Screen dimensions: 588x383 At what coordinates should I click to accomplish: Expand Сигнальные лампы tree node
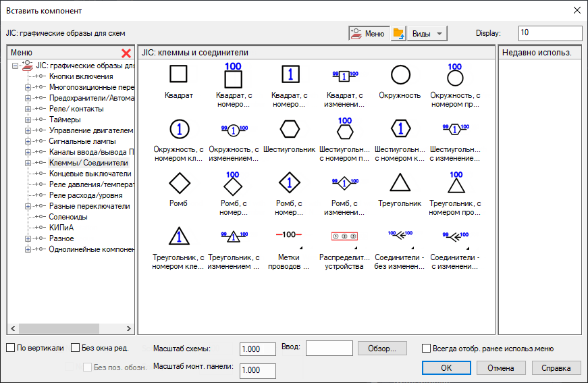(x=28, y=141)
